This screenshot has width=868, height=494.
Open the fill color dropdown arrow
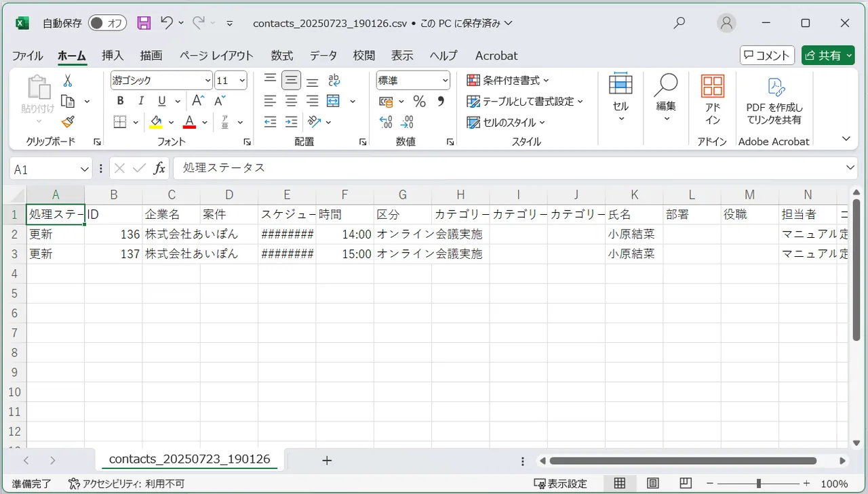(171, 122)
